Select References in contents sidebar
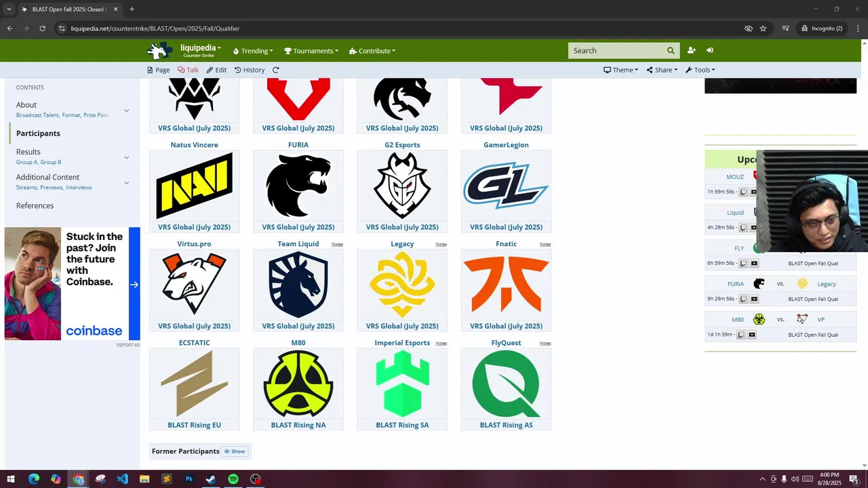868x488 pixels. pyautogui.click(x=35, y=205)
